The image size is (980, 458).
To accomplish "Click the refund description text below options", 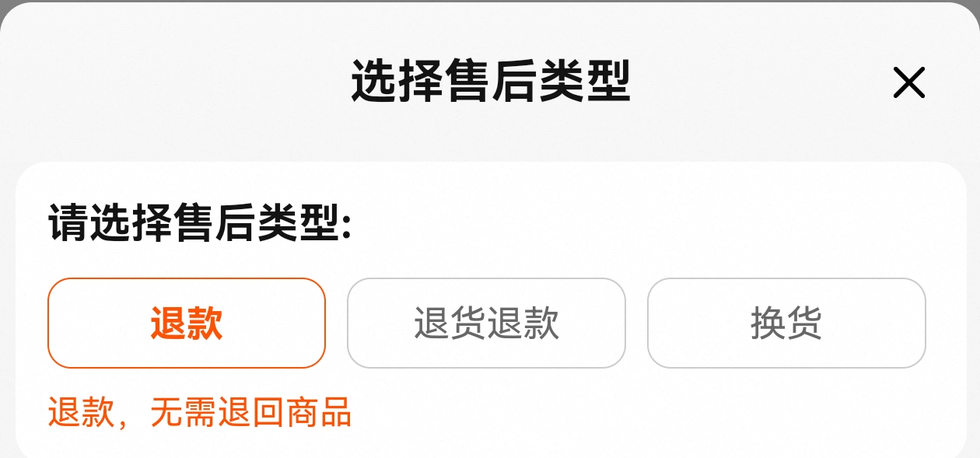I will (x=200, y=412).
